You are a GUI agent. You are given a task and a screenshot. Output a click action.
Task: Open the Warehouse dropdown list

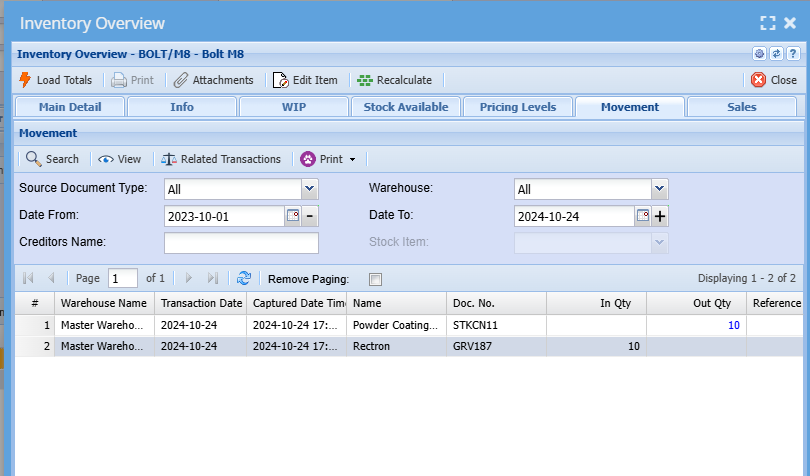[659, 189]
